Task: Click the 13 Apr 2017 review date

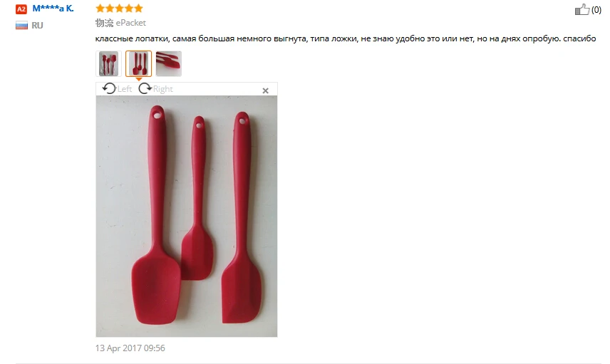Action: point(130,348)
